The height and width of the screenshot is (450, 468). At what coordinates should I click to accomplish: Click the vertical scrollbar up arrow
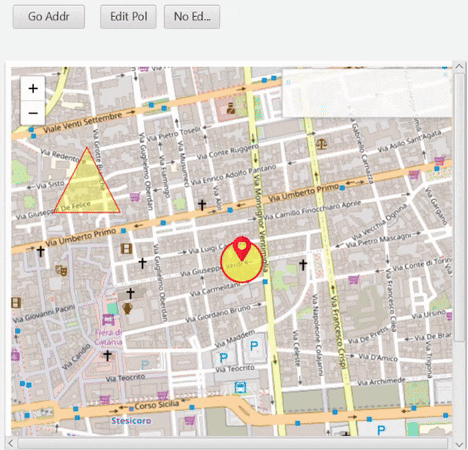pos(459,66)
